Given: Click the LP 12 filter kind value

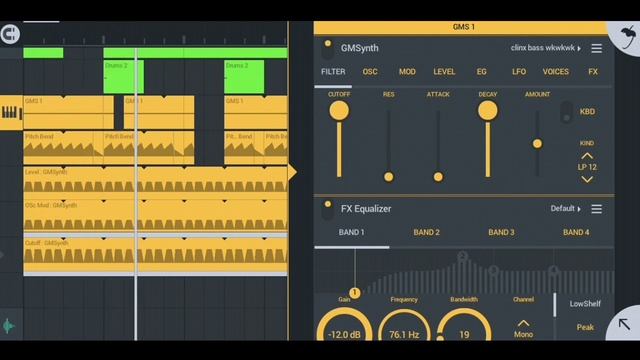Looking at the screenshot, I should click(587, 167).
